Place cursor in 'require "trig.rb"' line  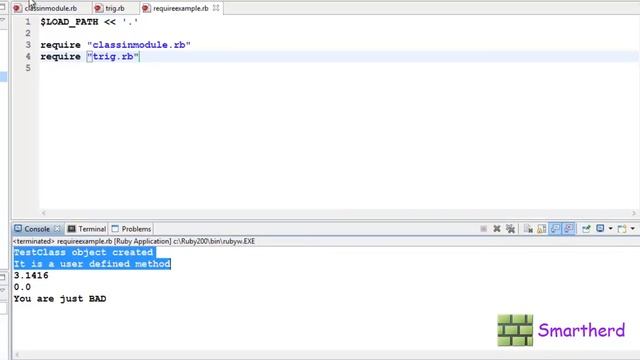[x=90, y=56]
